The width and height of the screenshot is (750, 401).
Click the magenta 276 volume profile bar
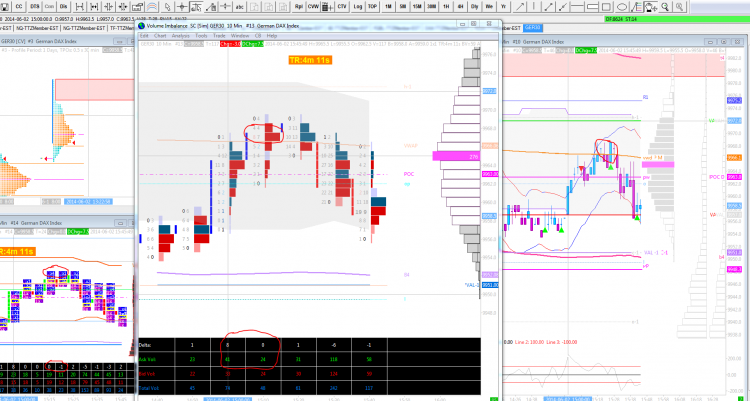pos(456,156)
